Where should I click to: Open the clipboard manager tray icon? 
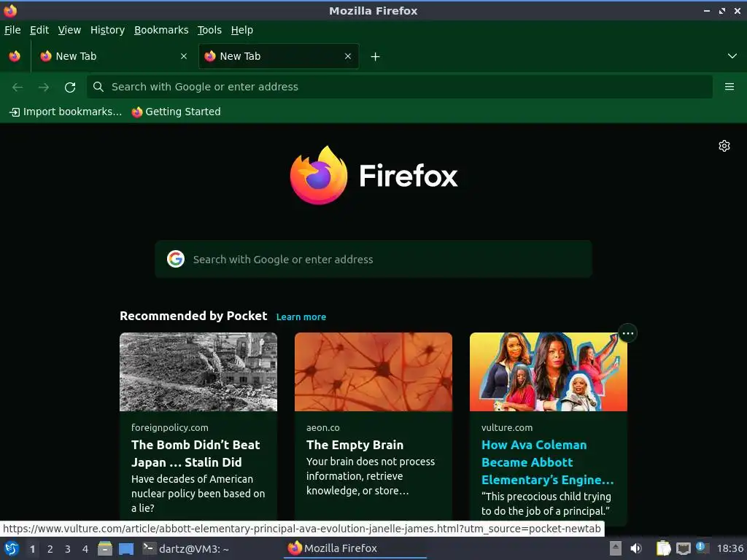tap(662, 548)
